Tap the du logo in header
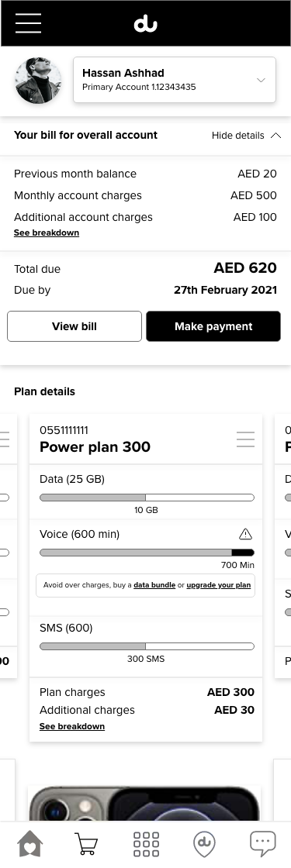The width and height of the screenshot is (291, 868). click(145, 24)
